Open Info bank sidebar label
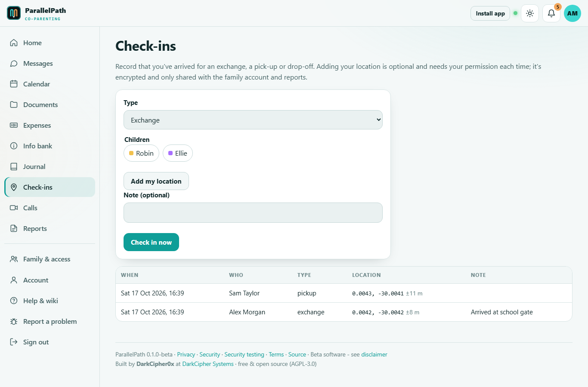Screen dimensions: 588x387 37,146
